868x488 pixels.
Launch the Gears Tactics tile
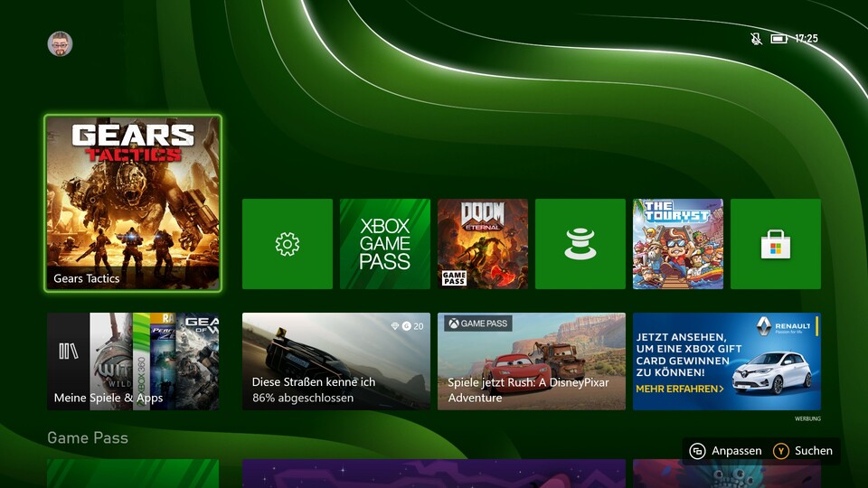coord(133,203)
